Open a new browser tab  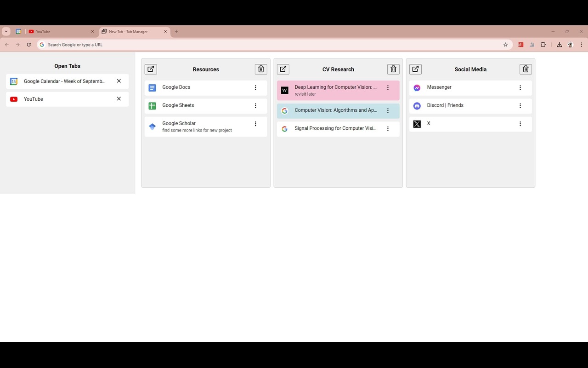coord(176,32)
